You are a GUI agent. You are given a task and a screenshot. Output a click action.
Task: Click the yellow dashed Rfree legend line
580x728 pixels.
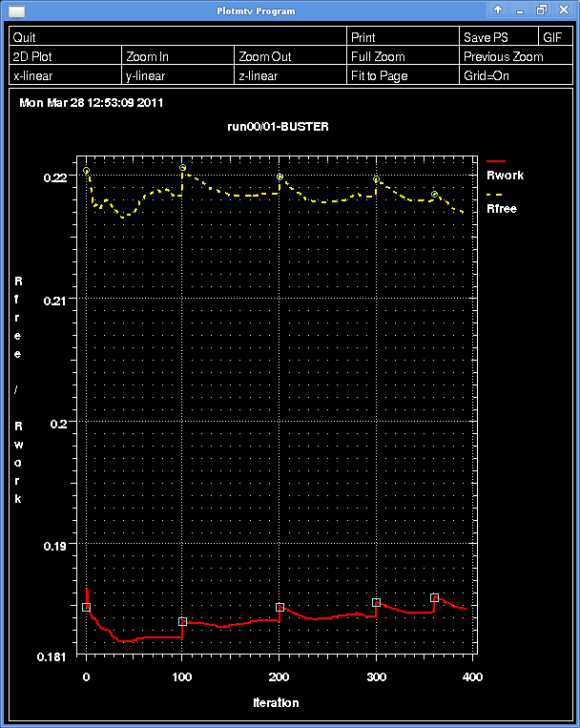[495, 195]
